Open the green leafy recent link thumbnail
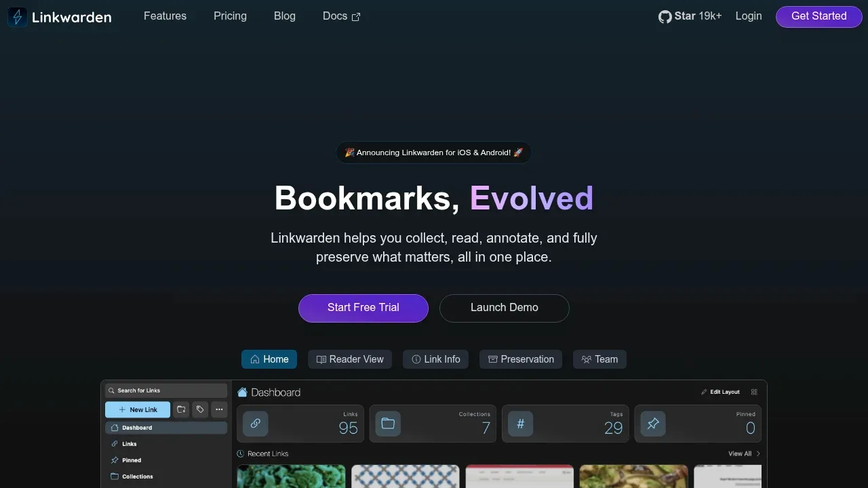The height and width of the screenshot is (488, 868). click(x=291, y=476)
